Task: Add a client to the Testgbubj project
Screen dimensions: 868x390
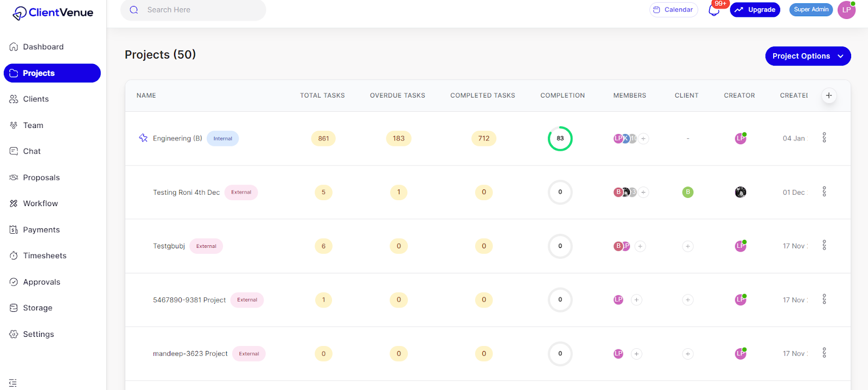Action: pyautogui.click(x=687, y=246)
